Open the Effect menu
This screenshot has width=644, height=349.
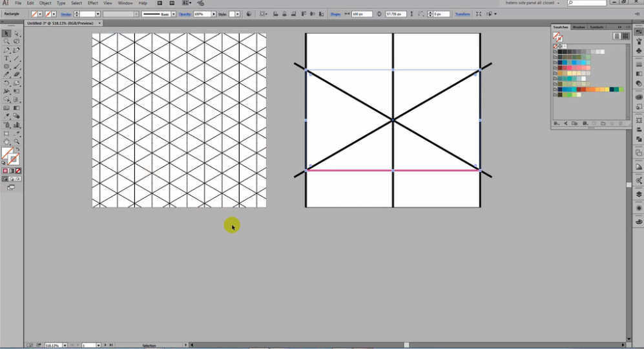point(93,3)
